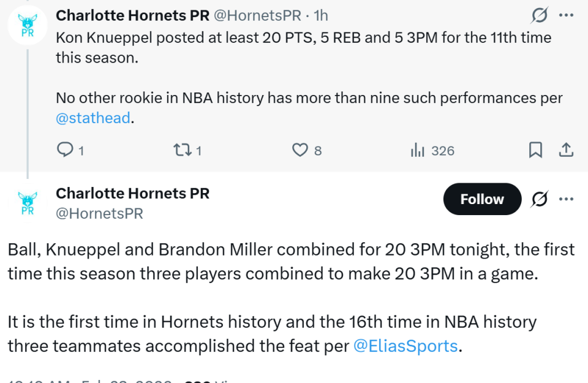This screenshot has height=383, width=588.
Task: Bookmark the Kon Knueppel tweet
Action: pyautogui.click(x=535, y=150)
